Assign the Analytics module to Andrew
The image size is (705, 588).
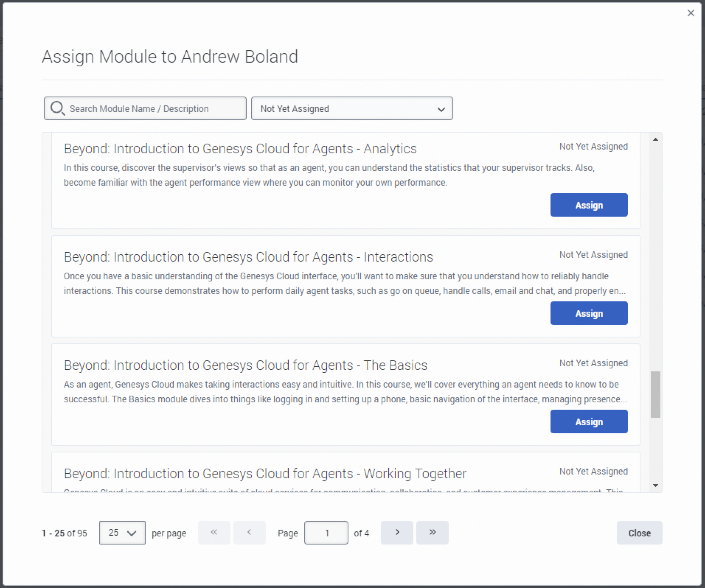588,205
